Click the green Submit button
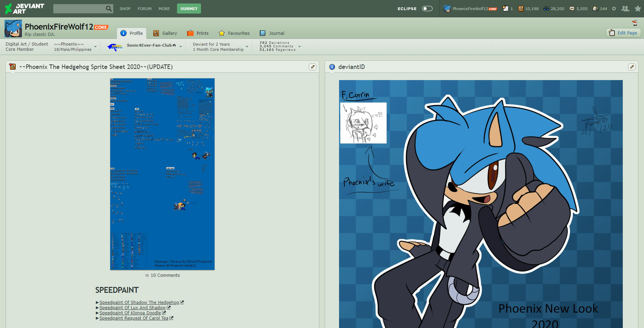The image size is (644, 328). click(189, 9)
